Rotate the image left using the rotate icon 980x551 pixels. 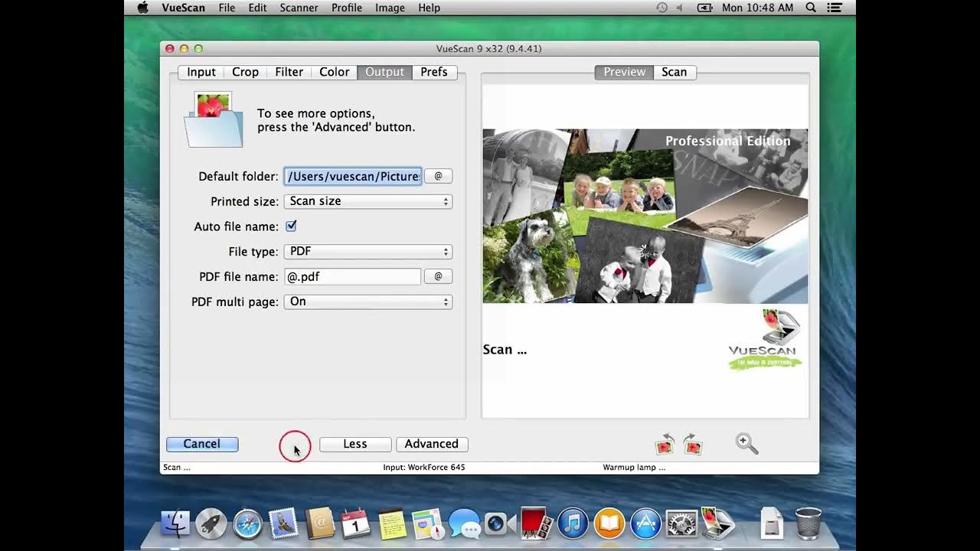(665, 444)
